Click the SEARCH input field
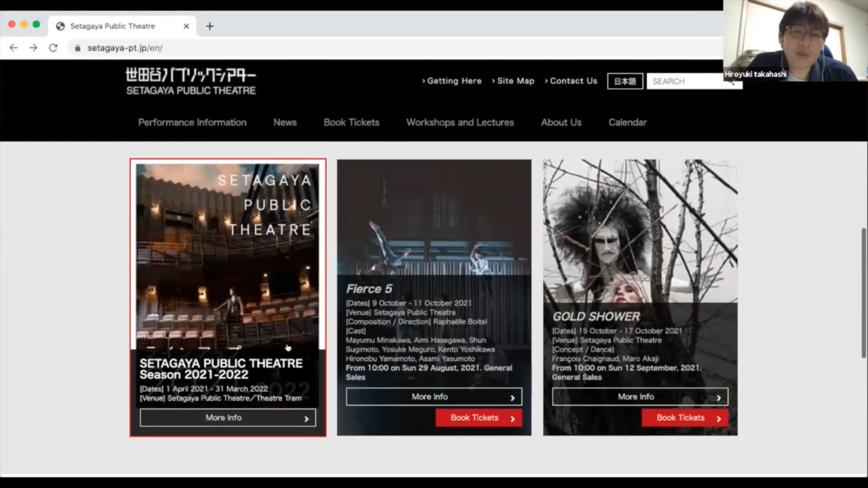The image size is (868, 488). [685, 81]
